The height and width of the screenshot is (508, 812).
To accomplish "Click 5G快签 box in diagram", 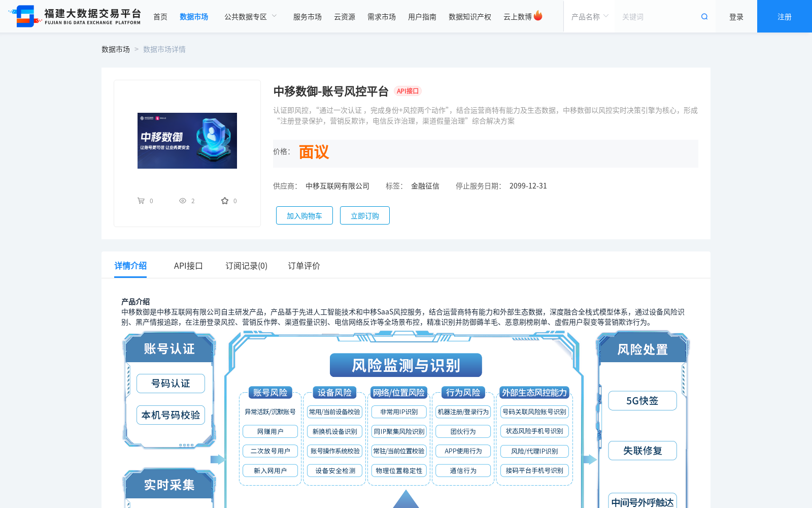I will coord(642,401).
